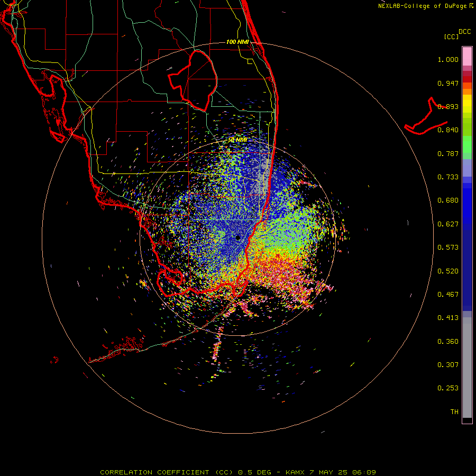Click the 06:09 timestamp

364,472
